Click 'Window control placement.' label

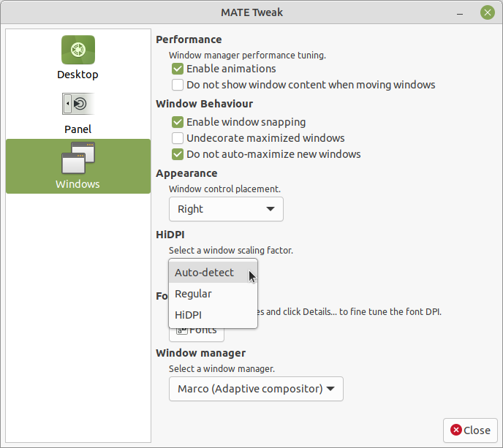[224, 189]
